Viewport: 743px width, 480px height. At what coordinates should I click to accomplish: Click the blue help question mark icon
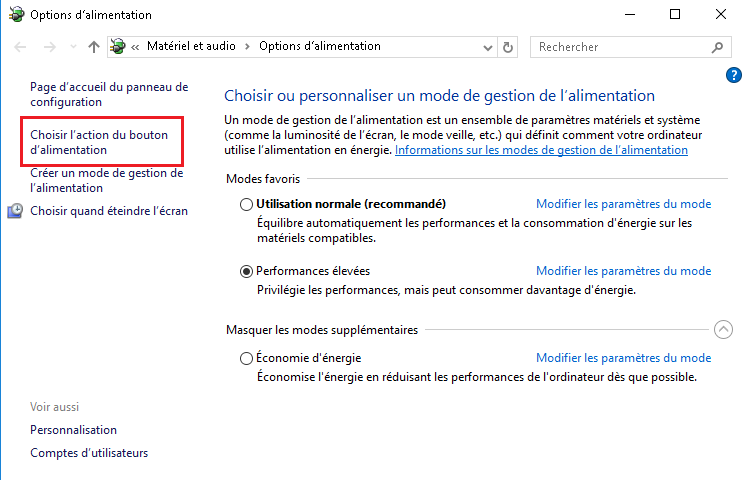tap(734, 75)
